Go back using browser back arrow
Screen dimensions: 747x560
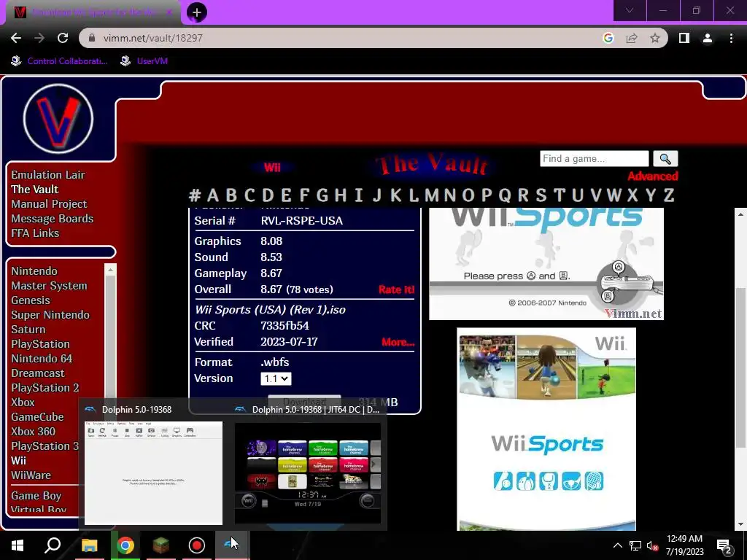16,38
